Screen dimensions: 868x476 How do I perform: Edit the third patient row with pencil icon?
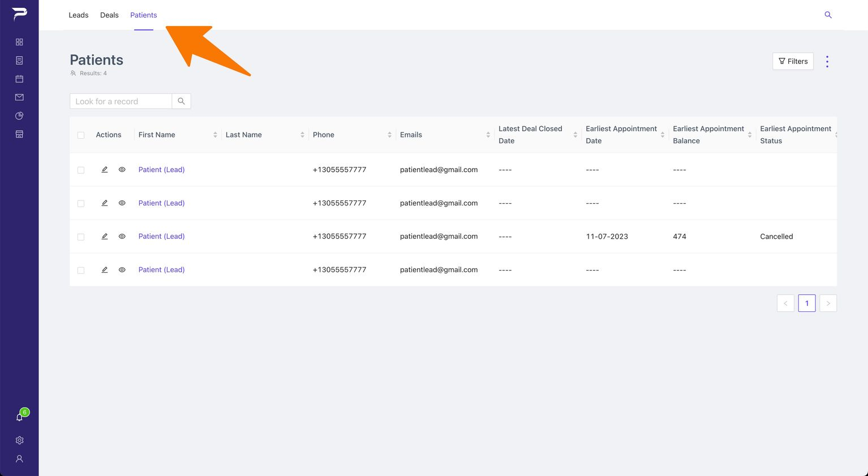point(105,237)
